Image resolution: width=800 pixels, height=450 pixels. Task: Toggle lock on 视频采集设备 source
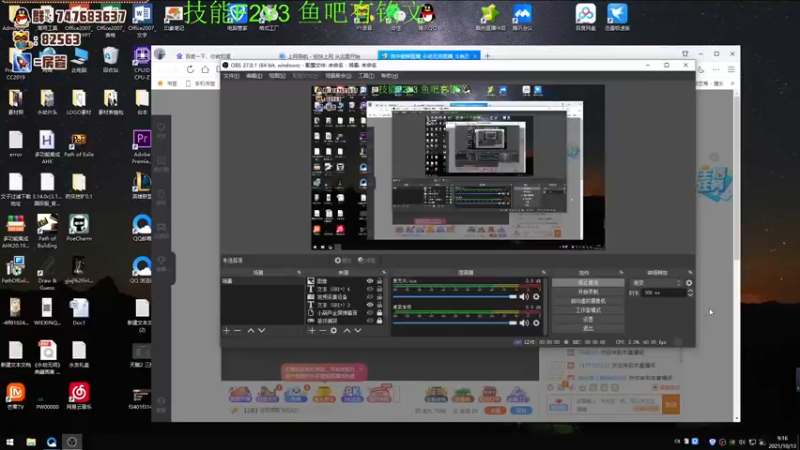coord(379,297)
